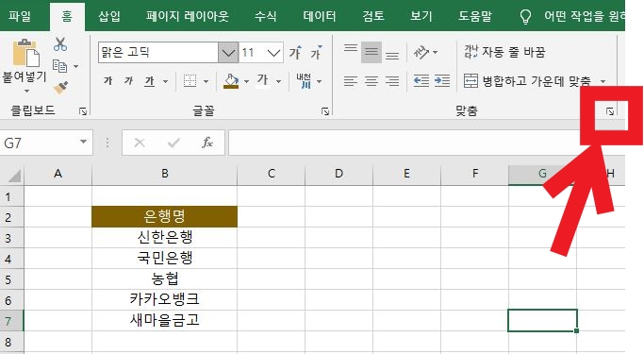Select the cell containing 카카오뱅크
The height and width of the screenshot is (354, 644).
click(x=165, y=299)
